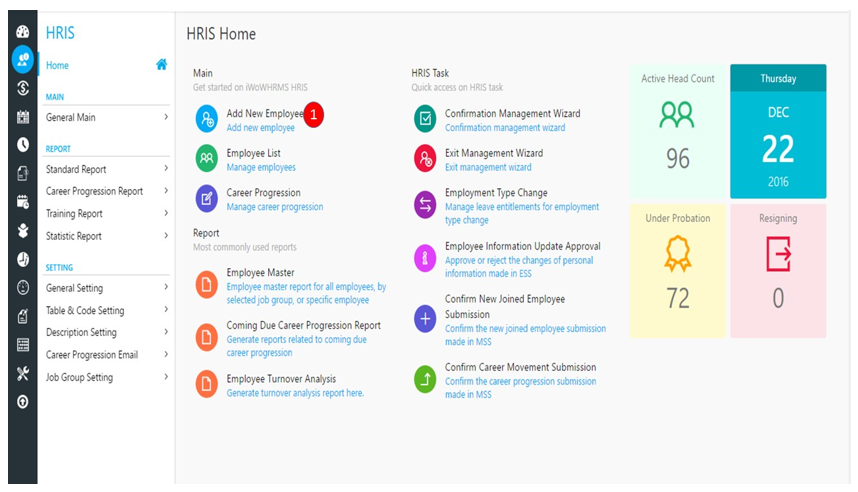
Task: Click the Employee Master title
Action: point(260,272)
